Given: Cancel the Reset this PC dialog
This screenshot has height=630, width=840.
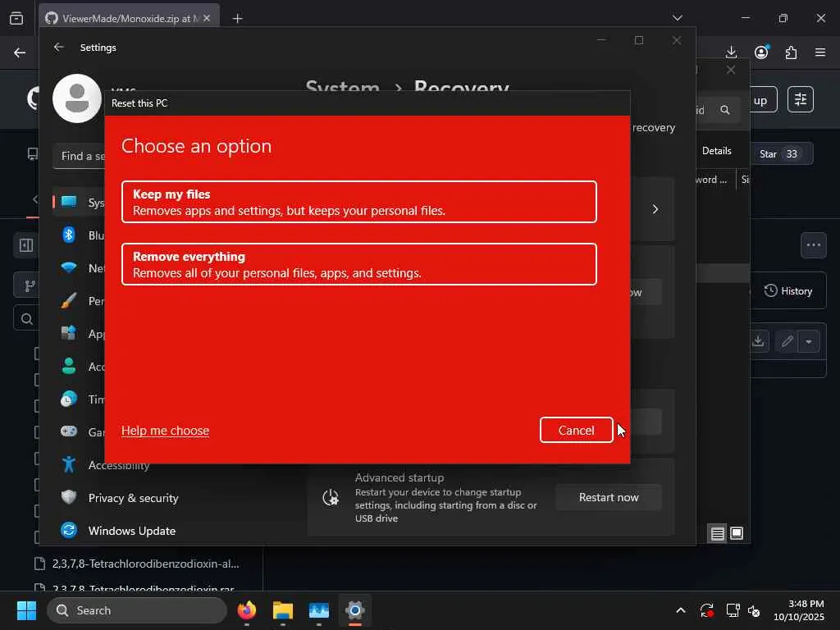Looking at the screenshot, I should click(x=576, y=430).
